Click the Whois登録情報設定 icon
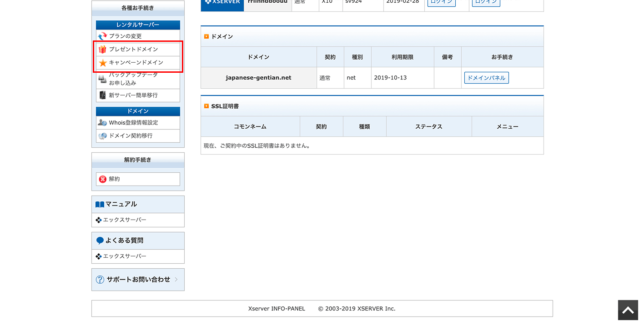This screenshot has width=644, height=326. tap(103, 123)
